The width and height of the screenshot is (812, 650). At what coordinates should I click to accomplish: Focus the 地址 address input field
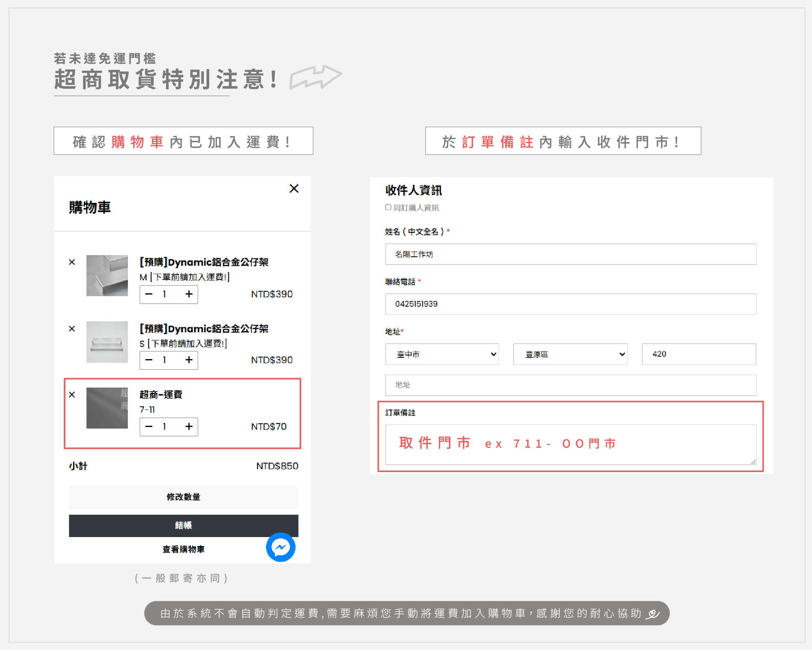pos(570,385)
